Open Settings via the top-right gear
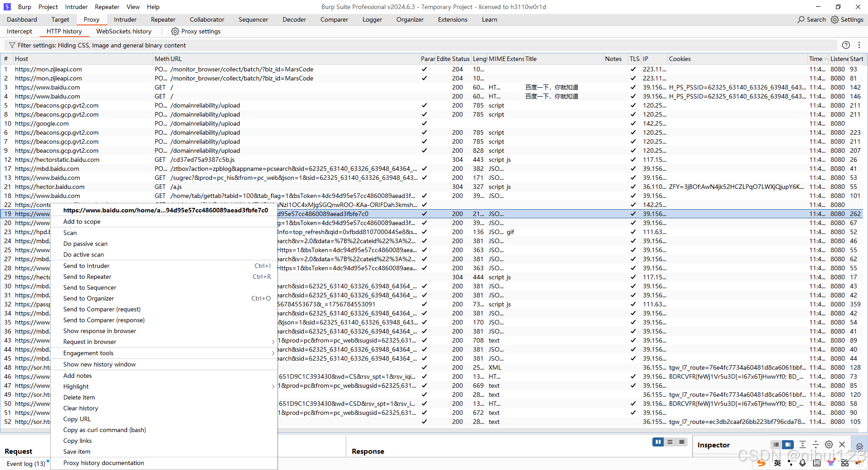 [x=835, y=19]
